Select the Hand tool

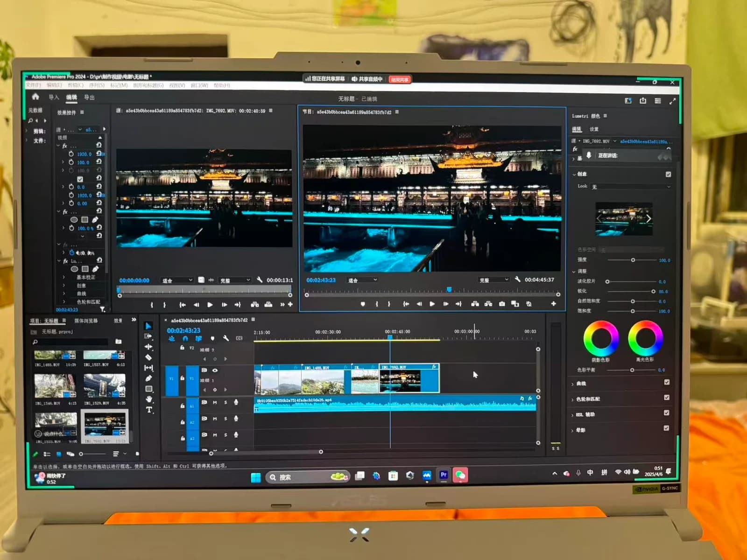(148, 399)
